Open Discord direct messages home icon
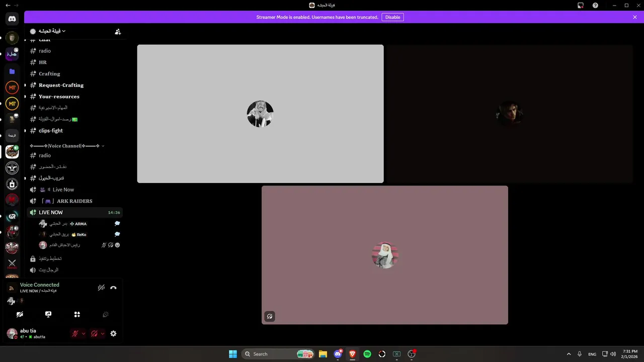Viewport: 644px width, 362px height. 12,19
